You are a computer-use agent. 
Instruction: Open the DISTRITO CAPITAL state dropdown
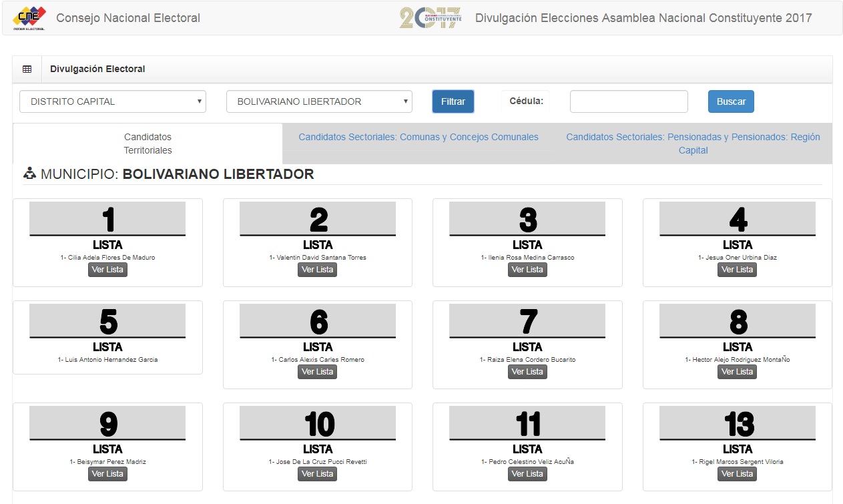coord(113,101)
